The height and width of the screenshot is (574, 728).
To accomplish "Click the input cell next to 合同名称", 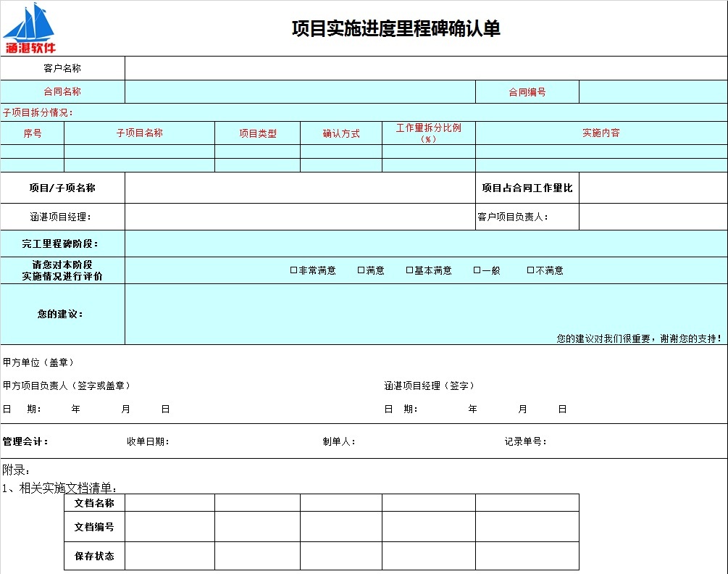I will coord(300,92).
